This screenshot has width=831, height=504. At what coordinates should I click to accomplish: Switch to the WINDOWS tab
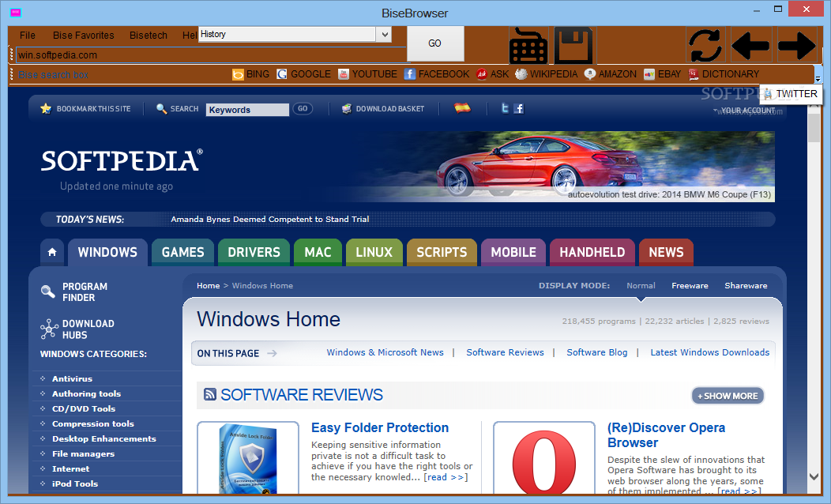107,252
